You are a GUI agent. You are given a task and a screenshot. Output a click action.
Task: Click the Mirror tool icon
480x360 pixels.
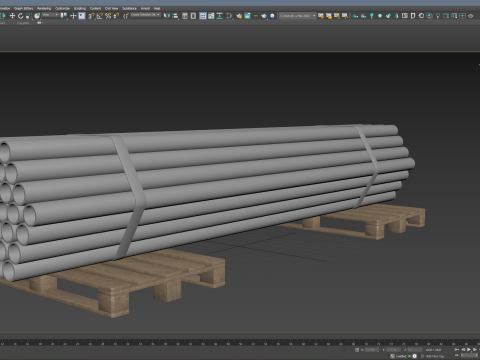click(167, 16)
